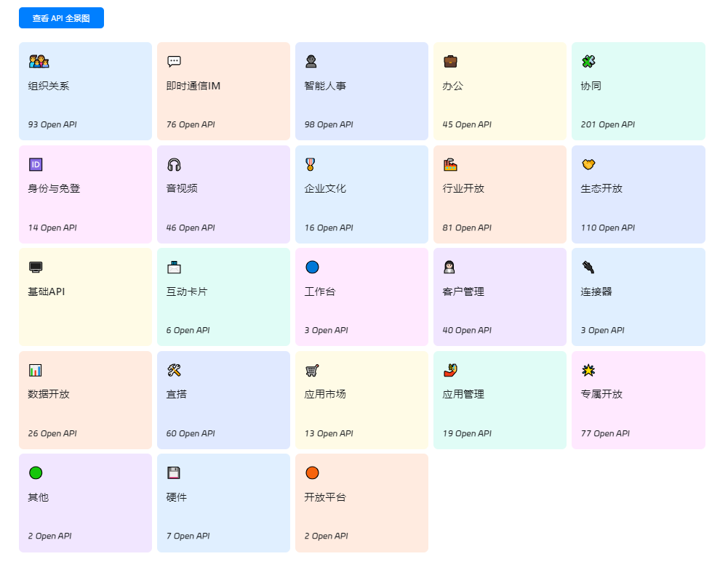Click the 46 Open API count
728x567 pixels.
pyautogui.click(x=191, y=228)
